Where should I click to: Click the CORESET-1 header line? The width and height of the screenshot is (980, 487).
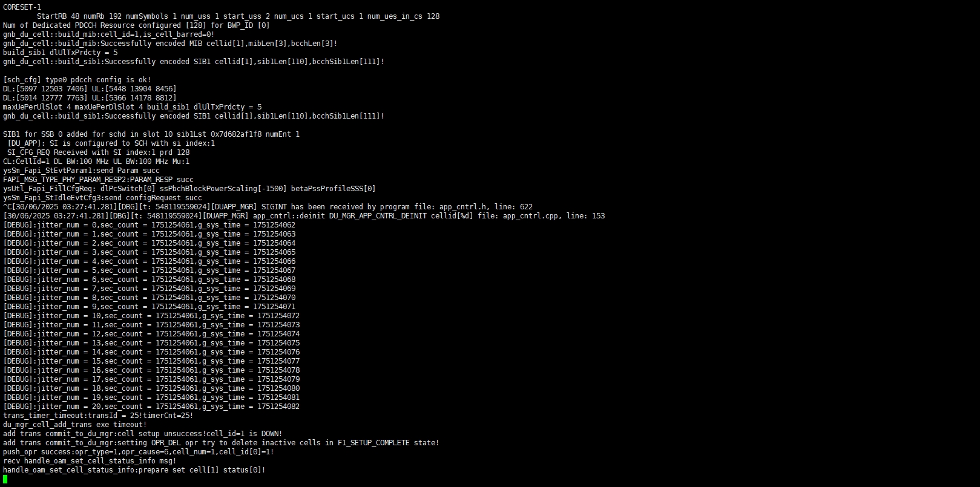pyautogui.click(x=22, y=7)
